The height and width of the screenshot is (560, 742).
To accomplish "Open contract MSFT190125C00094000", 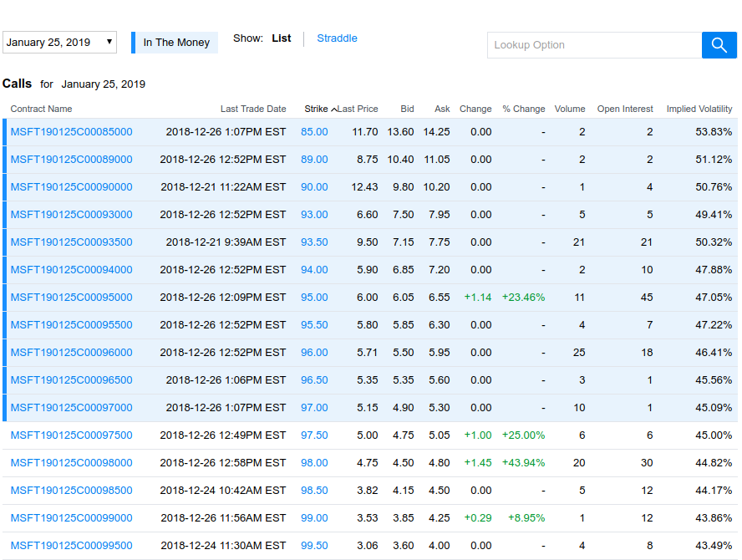I will pyautogui.click(x=72, y=270).
